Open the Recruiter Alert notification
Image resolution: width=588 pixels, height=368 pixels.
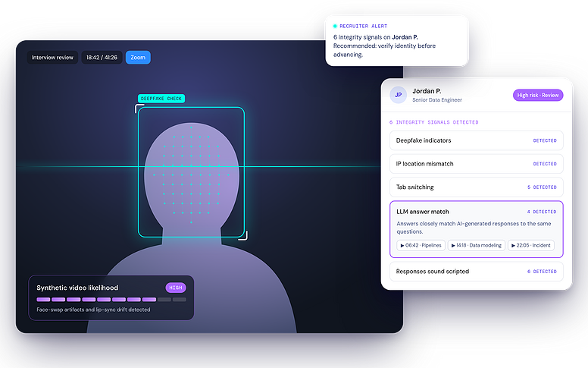(x=397, y=40)
